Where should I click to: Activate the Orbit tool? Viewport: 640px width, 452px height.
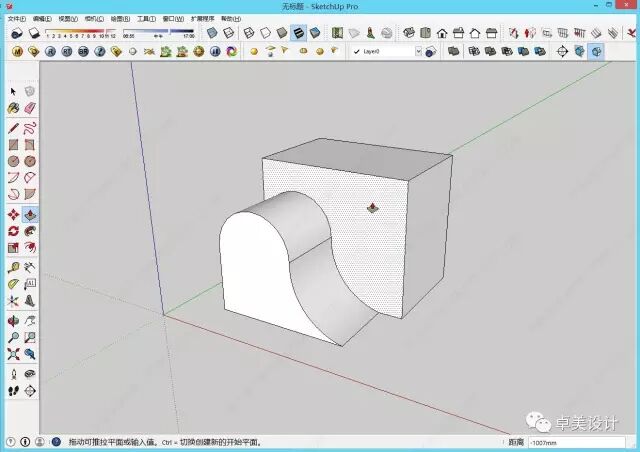(x=13, y=321)
